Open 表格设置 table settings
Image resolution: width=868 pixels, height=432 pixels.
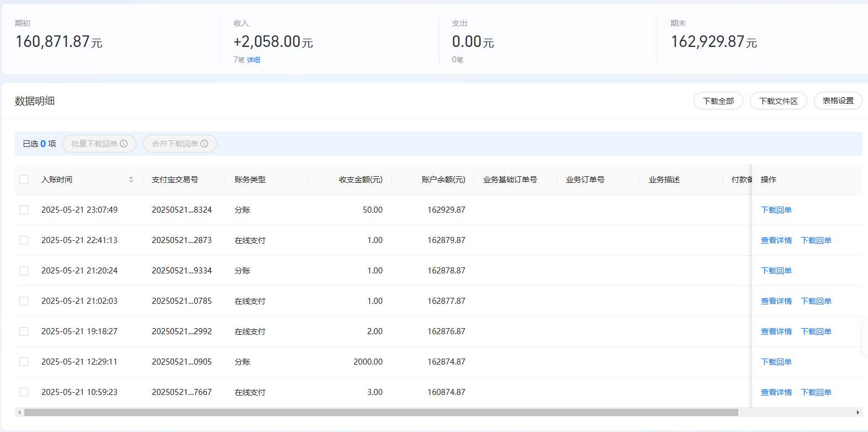click(838, 101)
